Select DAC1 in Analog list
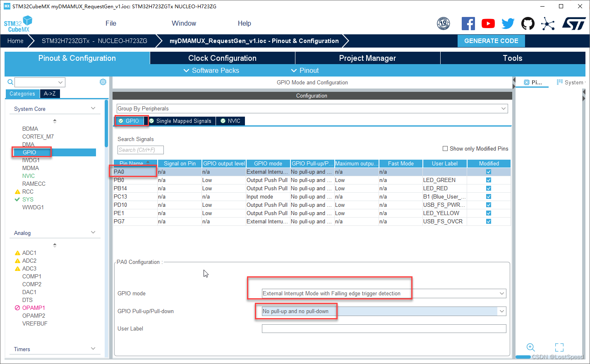This screenshot has width=590, height=364. [29, 292]
